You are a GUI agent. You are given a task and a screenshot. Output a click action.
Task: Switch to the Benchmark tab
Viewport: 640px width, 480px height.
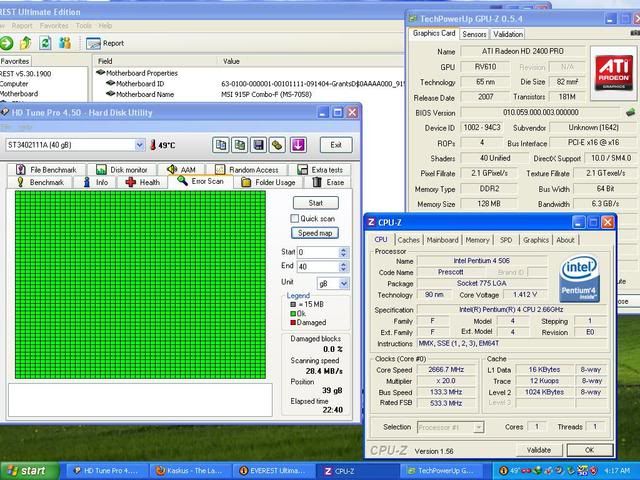point(40,182)
